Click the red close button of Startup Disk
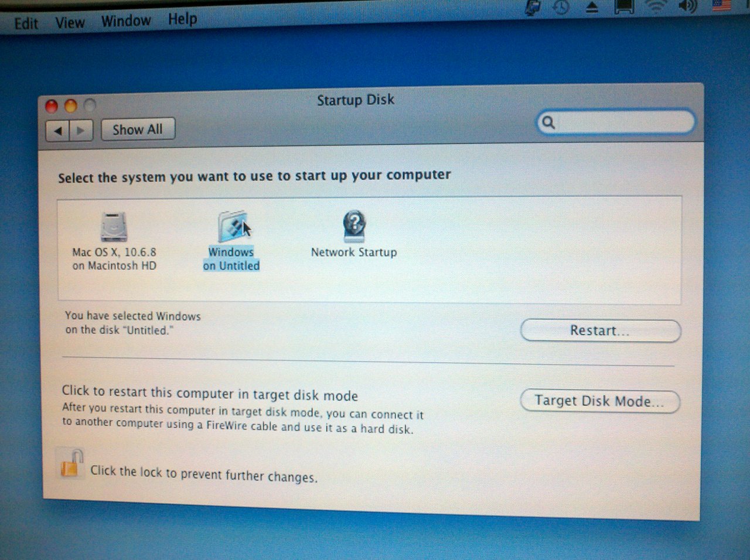750x560 pixels. pos(52,106)
